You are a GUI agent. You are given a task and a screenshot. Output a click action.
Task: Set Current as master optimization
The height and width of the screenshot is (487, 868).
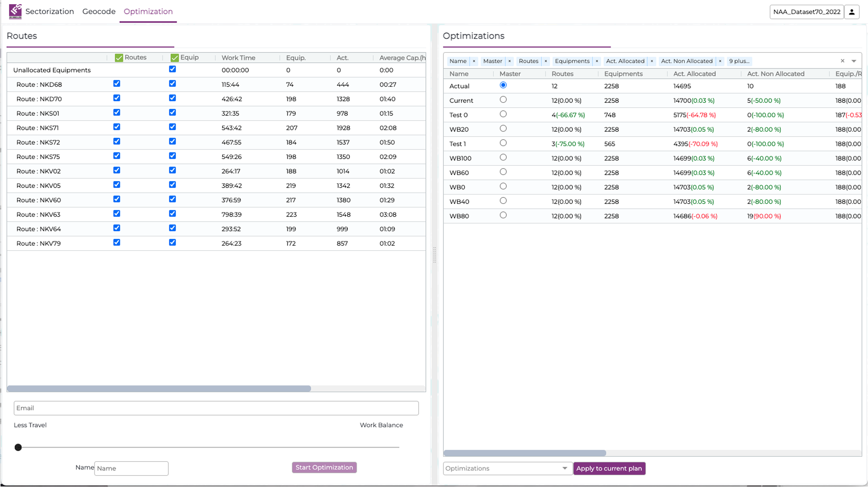click(x=503, y=100)
